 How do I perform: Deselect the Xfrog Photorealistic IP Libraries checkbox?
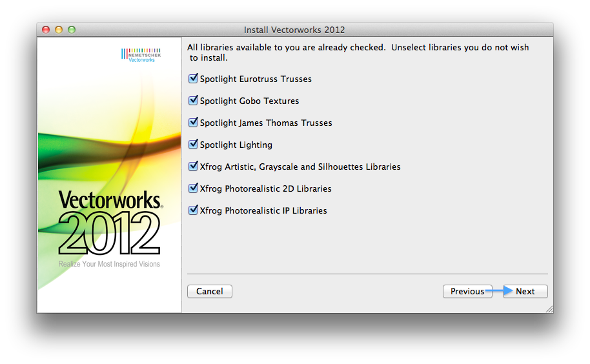[x=192, y=210]
